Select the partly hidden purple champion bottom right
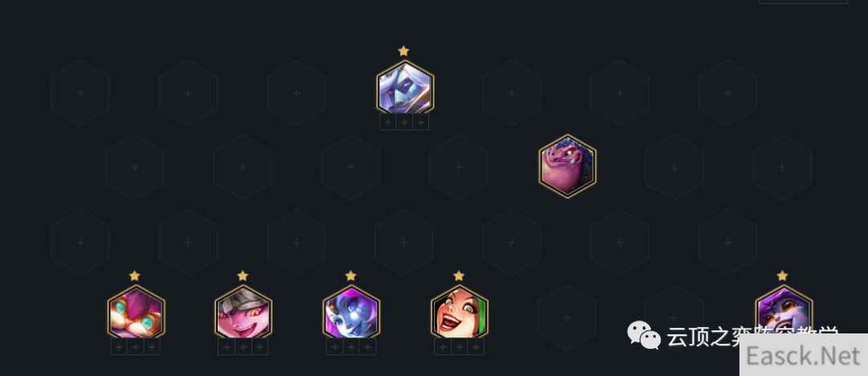Screen dimensions: 868x376 (x=784, y=310)
